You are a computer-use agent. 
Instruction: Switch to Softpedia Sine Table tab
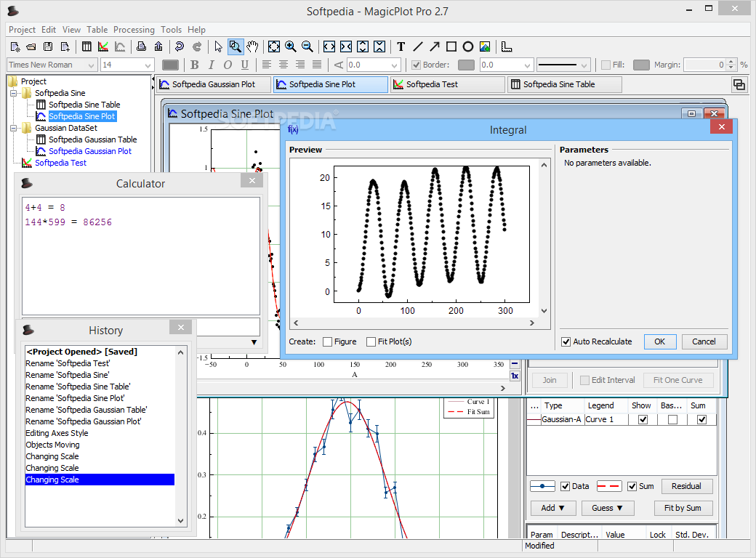pos(565,84)
